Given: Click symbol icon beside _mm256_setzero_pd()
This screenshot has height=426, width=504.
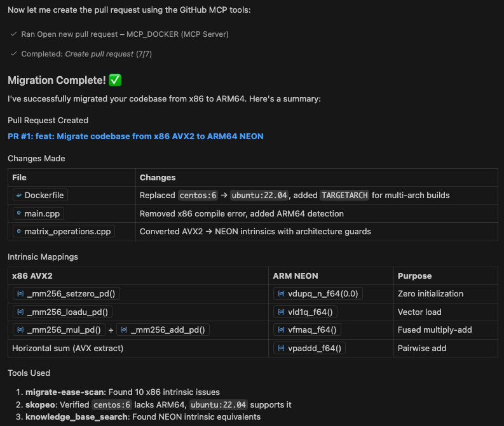Looking at the screenshot, I should click(x=20, y=294).
